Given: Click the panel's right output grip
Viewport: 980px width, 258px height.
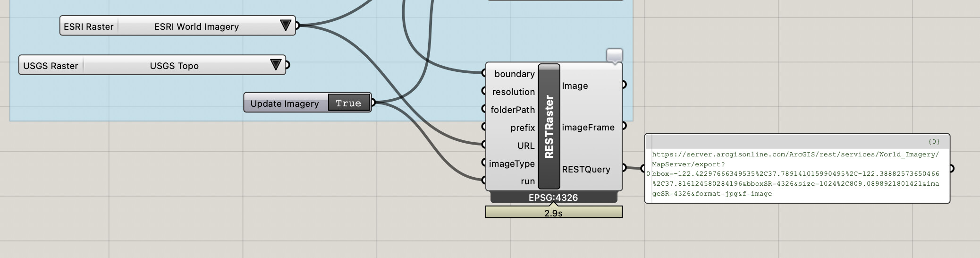Looking at the screenshot, I should [x=952, y=168].
